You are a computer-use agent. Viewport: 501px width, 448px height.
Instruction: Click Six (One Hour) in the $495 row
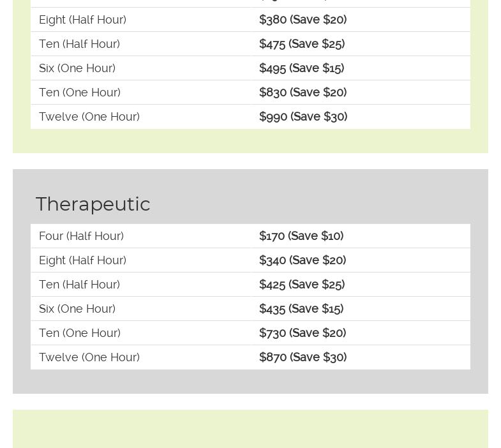(x=77, y=68)
